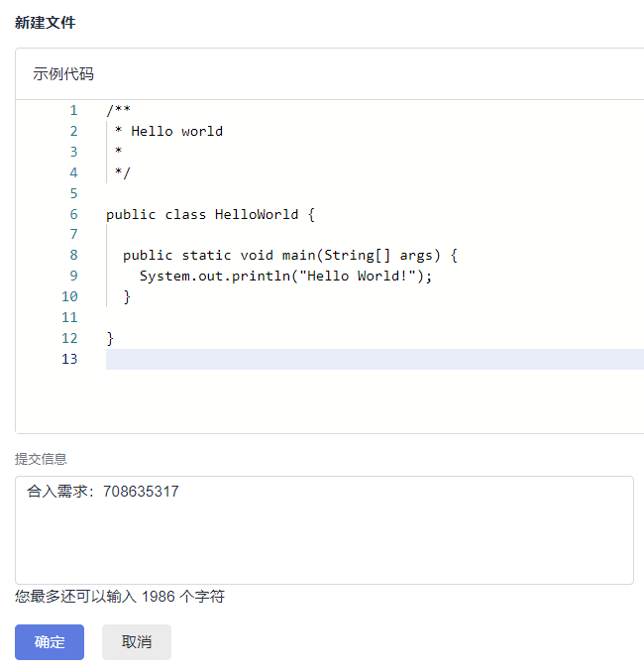Select line number 1 in gutter

tap(73, 110)
